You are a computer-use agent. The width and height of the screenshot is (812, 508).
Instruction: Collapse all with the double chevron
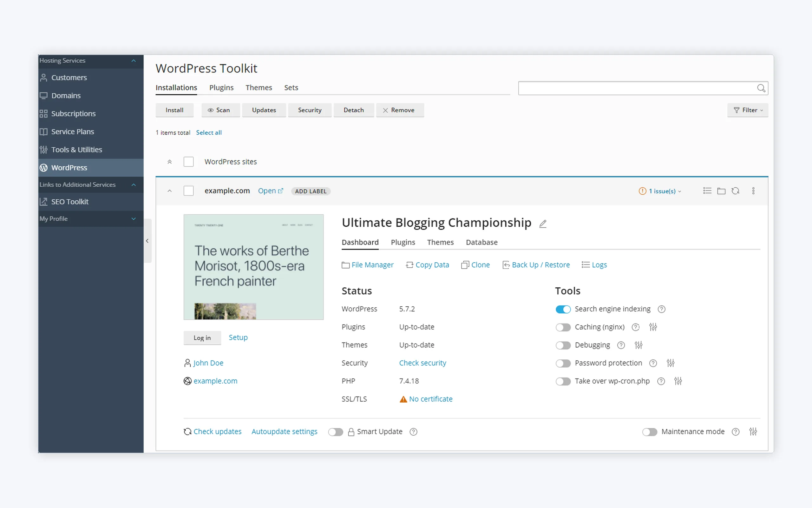coord(169,162)
